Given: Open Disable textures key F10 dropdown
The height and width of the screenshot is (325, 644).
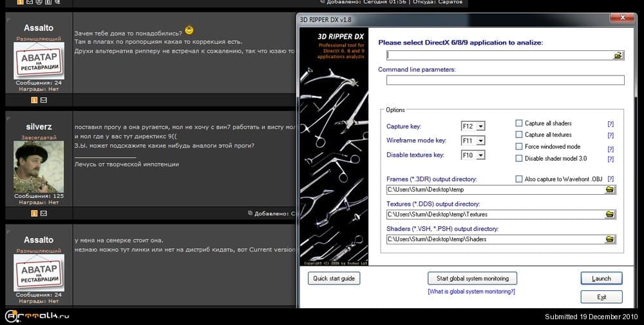Looking at the screenshot, I should tap(481, 155).
